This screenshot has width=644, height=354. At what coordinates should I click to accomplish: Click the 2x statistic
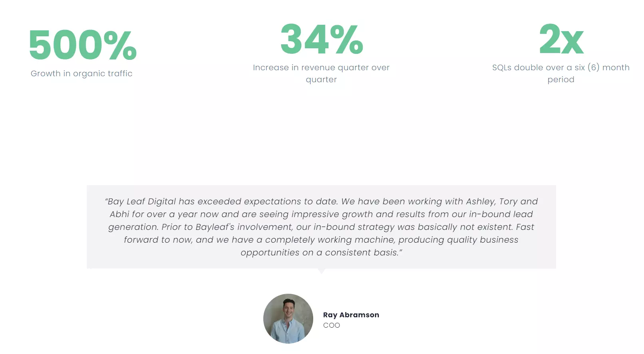561,39
